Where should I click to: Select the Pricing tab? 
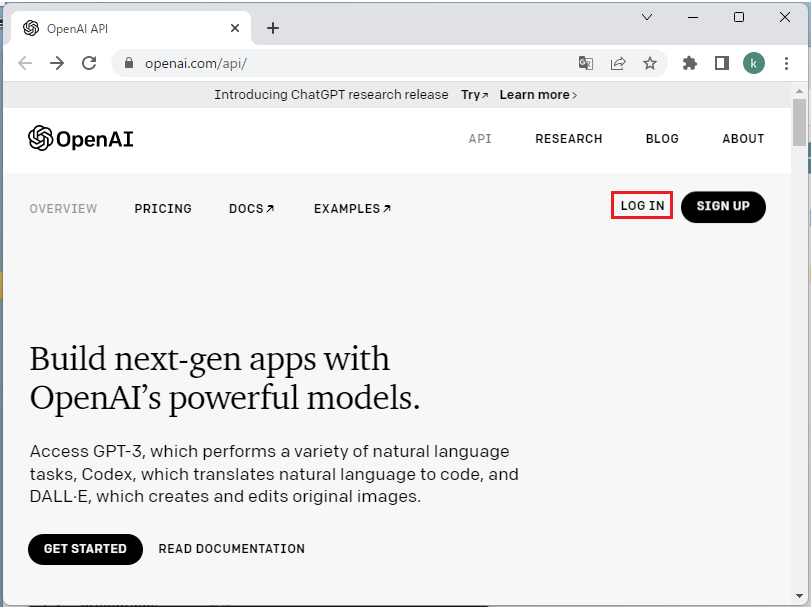[x=163, y=209]
